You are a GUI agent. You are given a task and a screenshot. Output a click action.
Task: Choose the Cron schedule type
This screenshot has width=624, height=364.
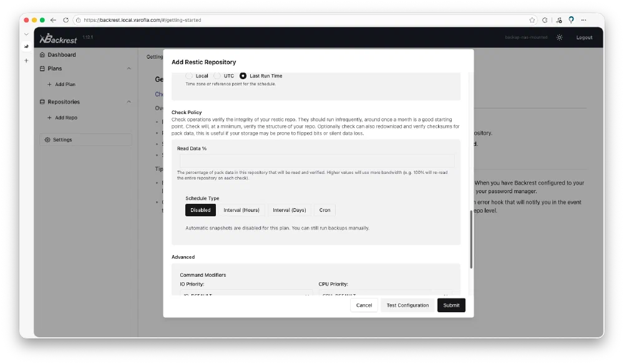pos(324,210)
